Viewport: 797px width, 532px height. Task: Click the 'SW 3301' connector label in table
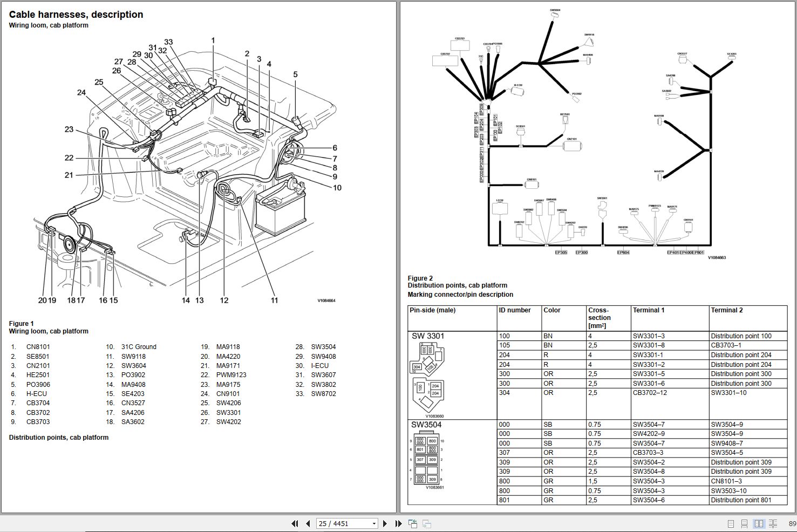pos(428,336)
